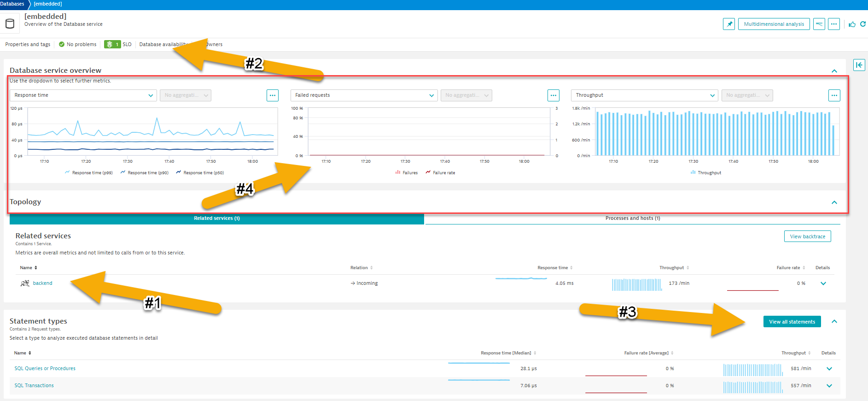Pin this service to a dashboard
The width and height of the screenshot is (868, 401).
pyautogui.click(x=728, y=24)
